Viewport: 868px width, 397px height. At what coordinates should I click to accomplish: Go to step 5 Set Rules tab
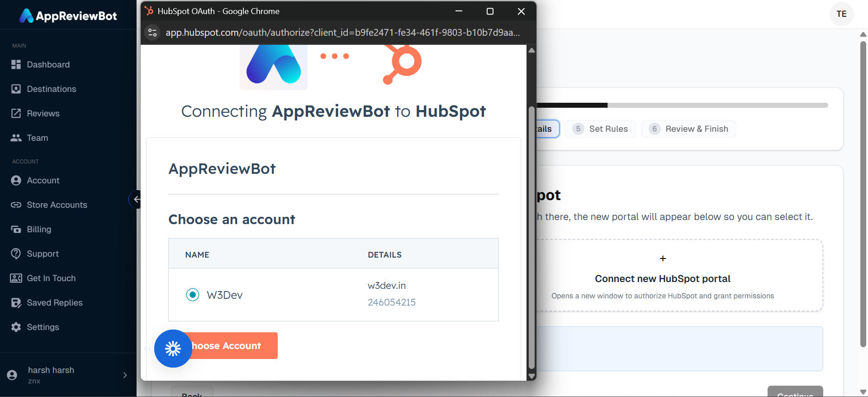pyautogui.click(x=600, y=129)
